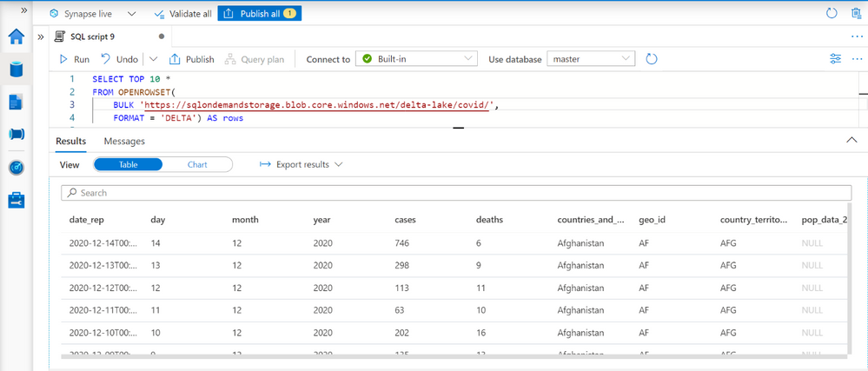Viewport: 868px width, 371px height.
Task: Select the Table view toggle
Action: (x=129, y=164)
